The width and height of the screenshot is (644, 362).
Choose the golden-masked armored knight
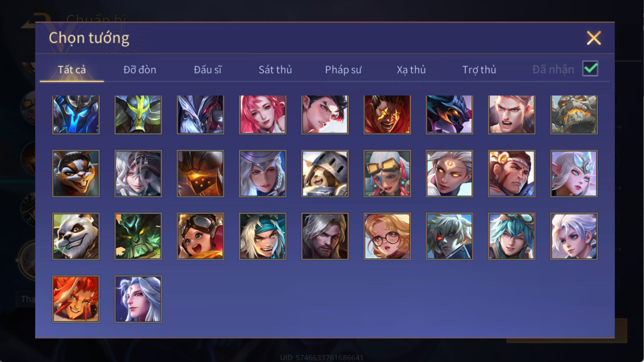coord(200,173)
